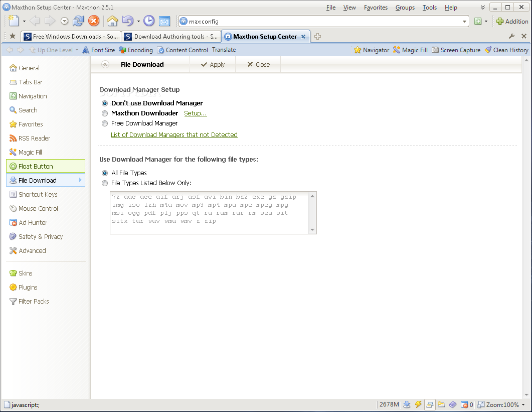Image resolution: width=532 pixels, height=412 pixels.
Task: Open Magic Fill from toolbar
Action: pos(410,50)
